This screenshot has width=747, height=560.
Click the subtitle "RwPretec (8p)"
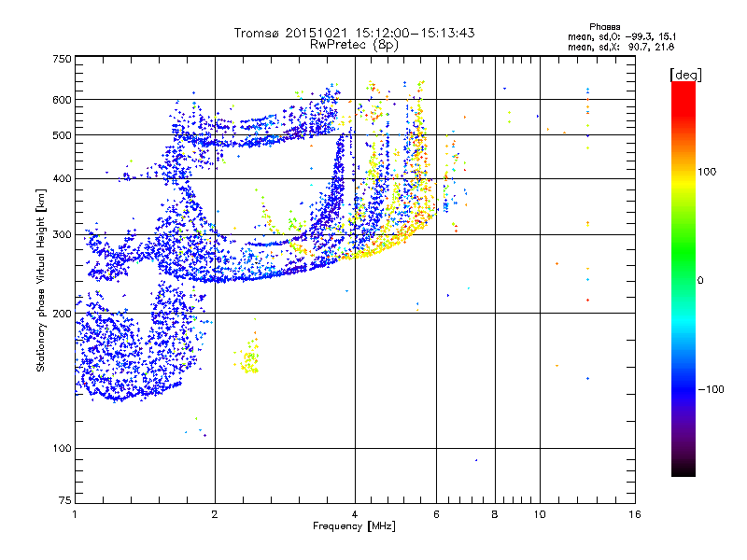pyautogui.click(x=354, y=45)
